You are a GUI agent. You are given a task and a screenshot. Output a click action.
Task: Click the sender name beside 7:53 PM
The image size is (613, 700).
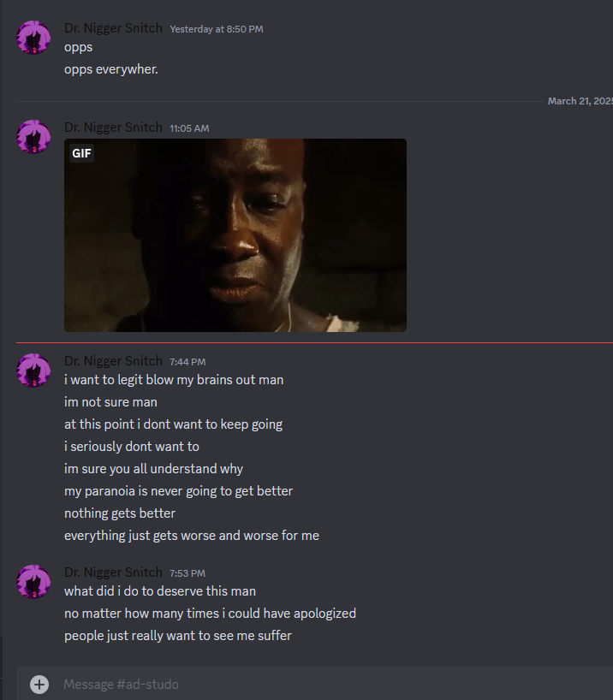tap(113, 572)
